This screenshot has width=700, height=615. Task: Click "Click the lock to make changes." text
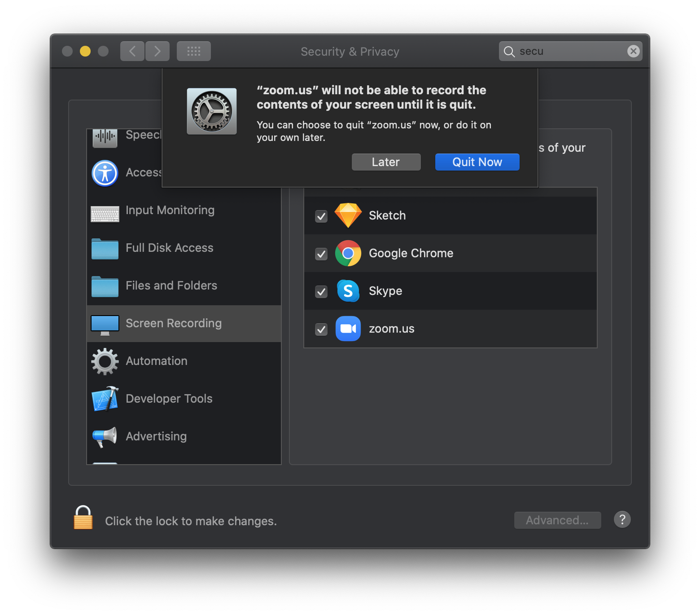tap(191, 521)
